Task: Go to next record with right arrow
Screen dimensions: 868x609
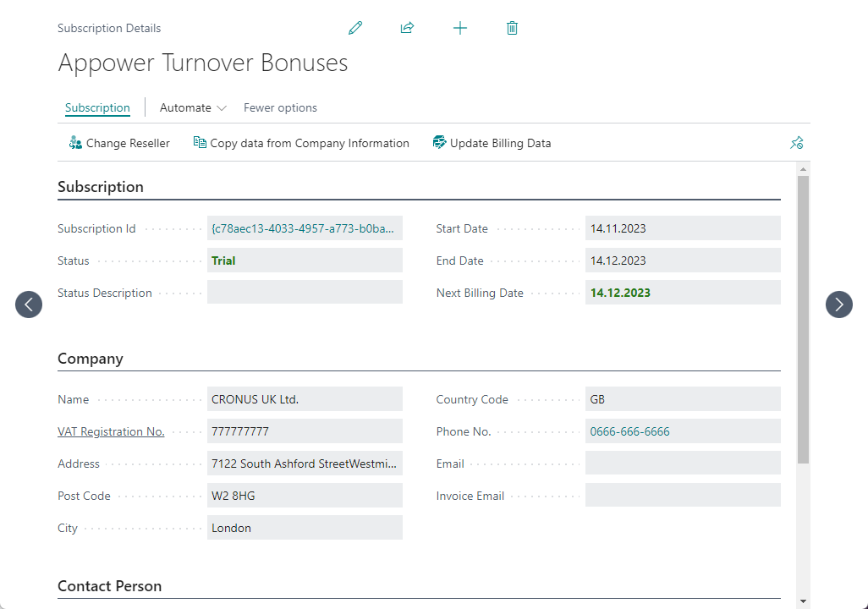Action: coord(838,304)
